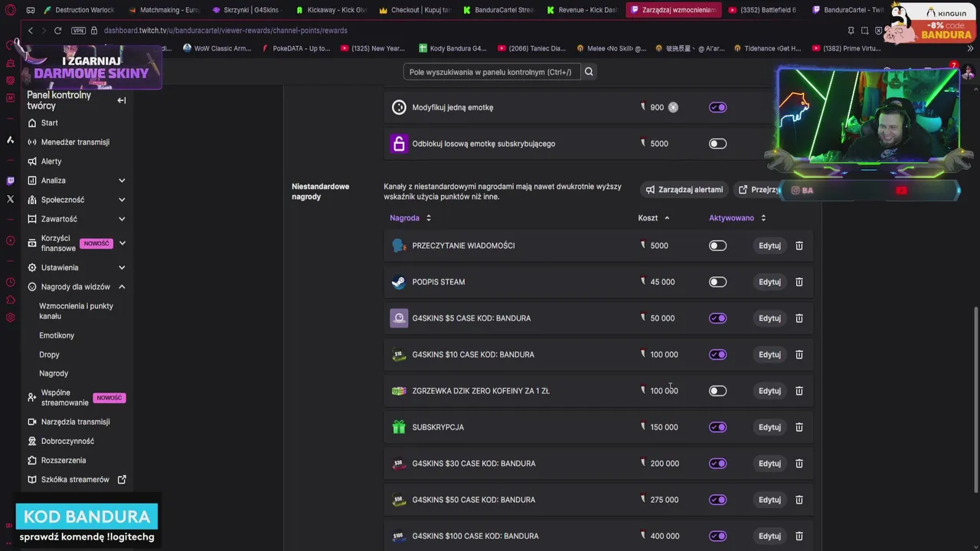
Task: Click the G4SKINS $5 CASE reward thumbnail
Action: [x=399, y=318]
